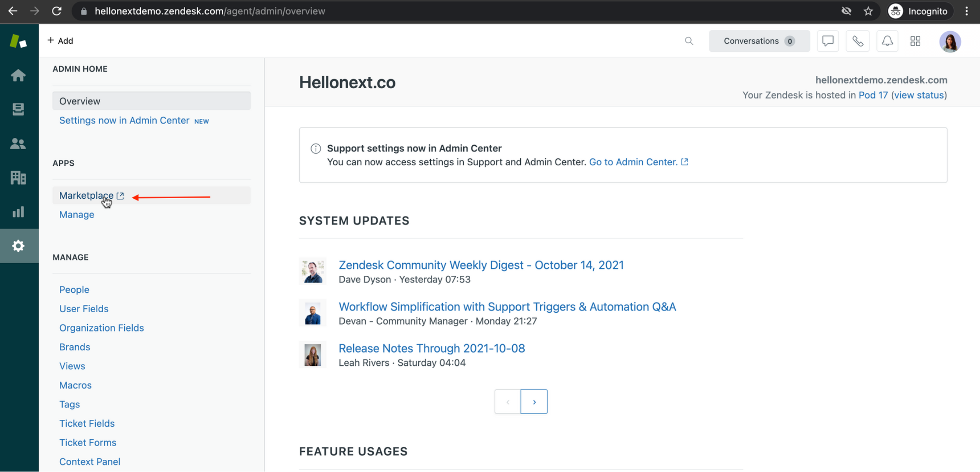Click the Zendesk logo in the sidebar
This screenshot has width=980, height=472.
[x=18, y=41]
